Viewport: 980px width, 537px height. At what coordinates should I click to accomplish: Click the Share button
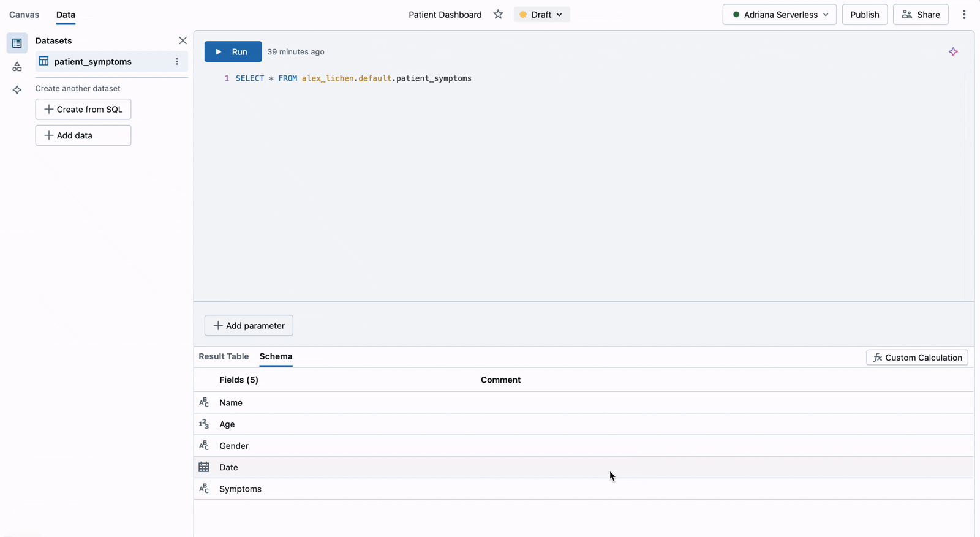tap(920, 15)
